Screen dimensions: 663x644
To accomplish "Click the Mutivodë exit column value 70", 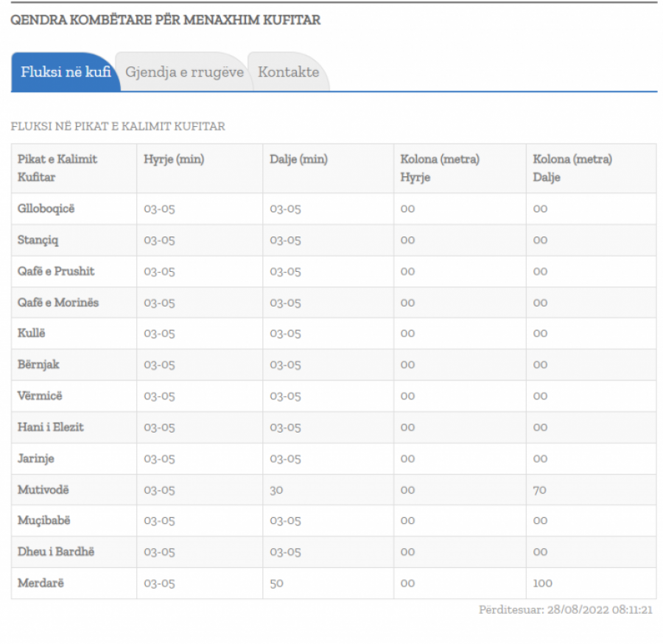I will (x=539, y=490).
